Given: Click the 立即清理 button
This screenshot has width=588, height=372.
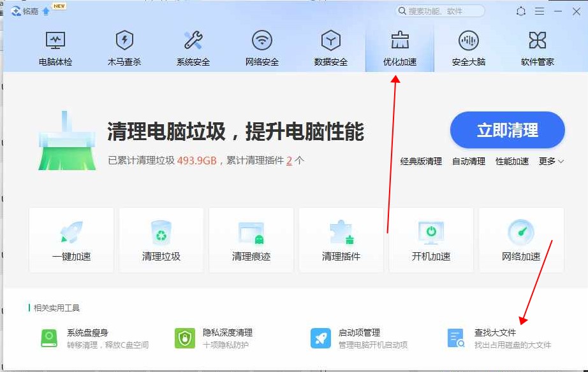Looking at the screenshot, I should (x=508, y=130).
